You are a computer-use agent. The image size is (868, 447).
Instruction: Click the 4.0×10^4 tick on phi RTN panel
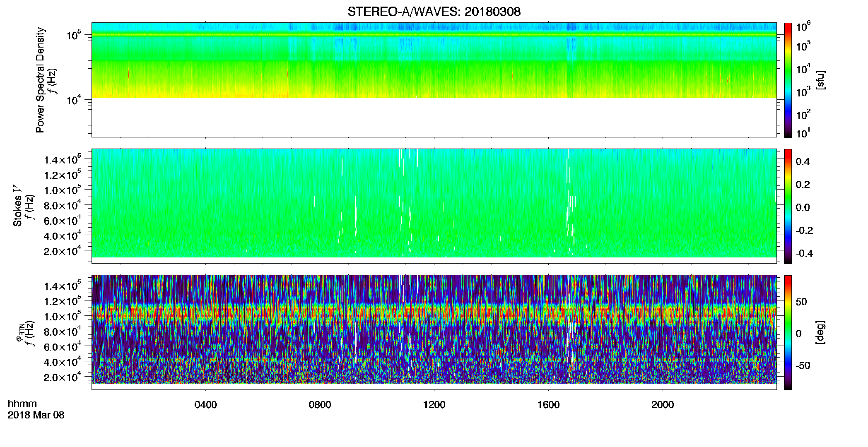point(62,362)
